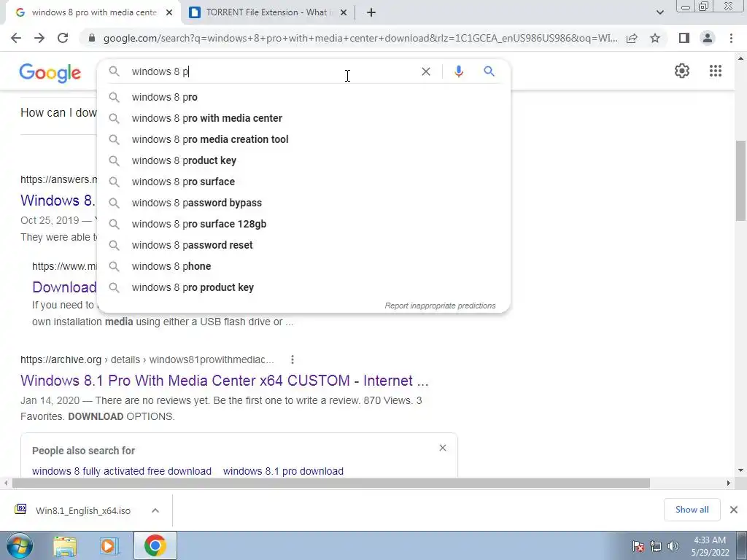
Task: Click the vertical page scrollbar
Action: click(x=740, y=181)
